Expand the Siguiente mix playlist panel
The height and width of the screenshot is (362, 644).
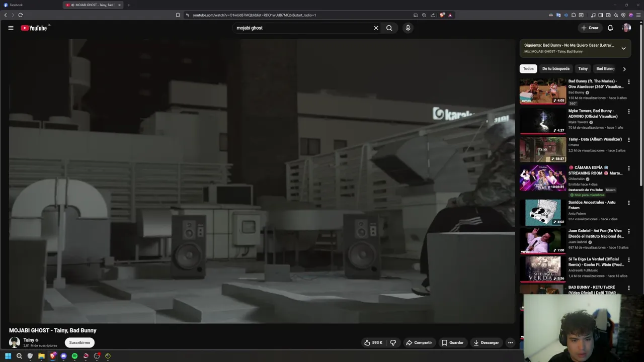click(623, 48)
